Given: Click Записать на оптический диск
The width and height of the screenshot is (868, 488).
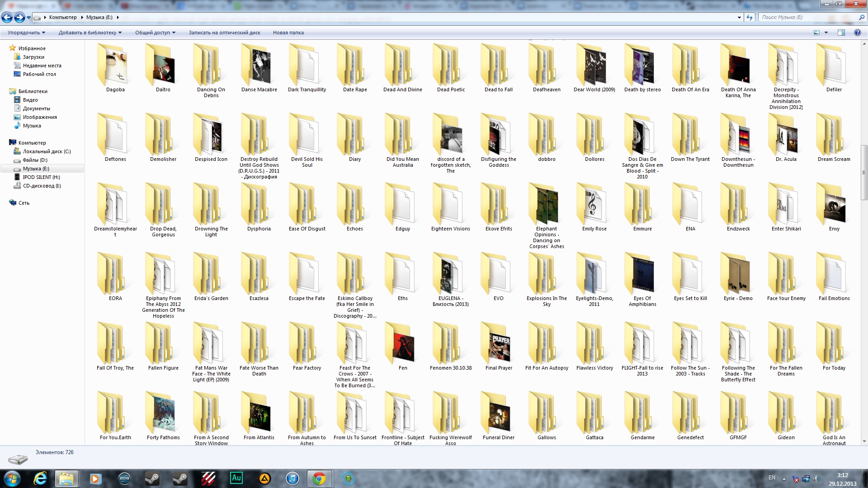Looking at the screenshot, I should (x=224, y=33).
